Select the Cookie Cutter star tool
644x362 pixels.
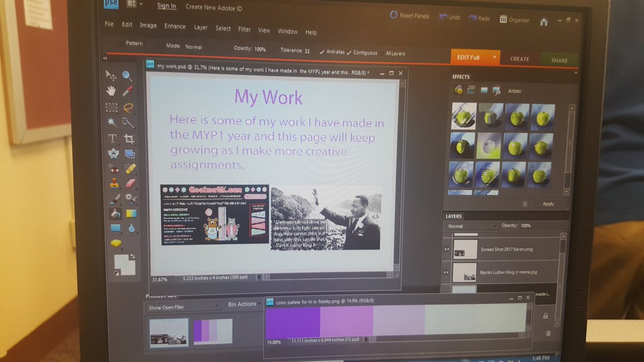coord(113,153)
